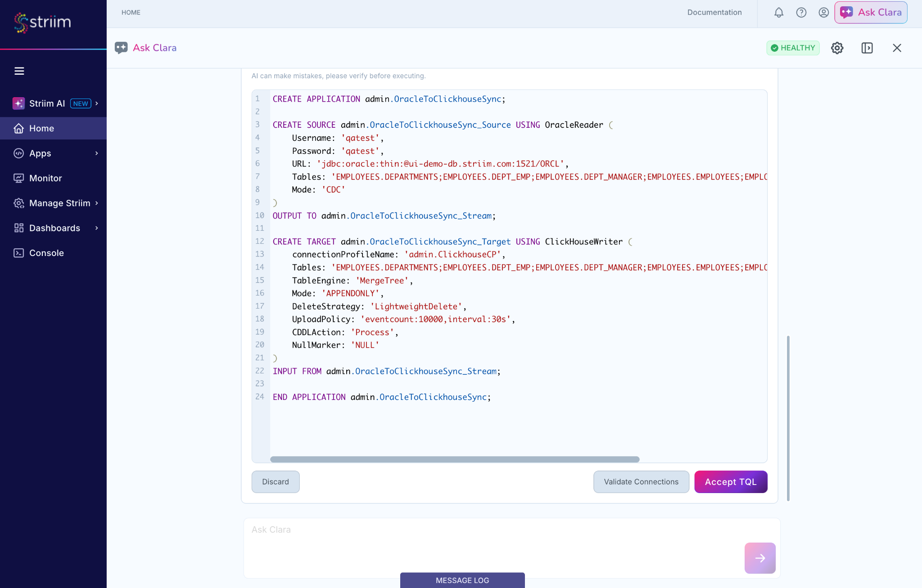Expand the Dashboards submenu chevron
Viewport: 922px width, 588px height.
pos(96,228)
